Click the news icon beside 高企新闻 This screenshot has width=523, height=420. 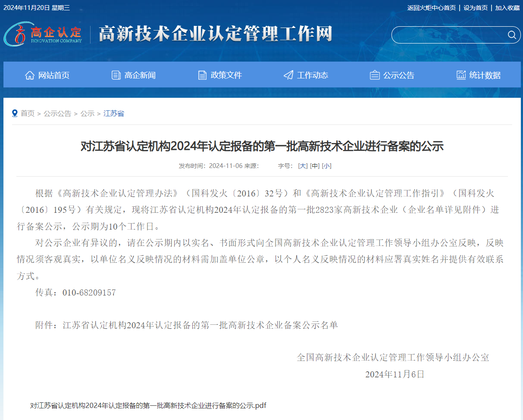(x=116, y=75)
